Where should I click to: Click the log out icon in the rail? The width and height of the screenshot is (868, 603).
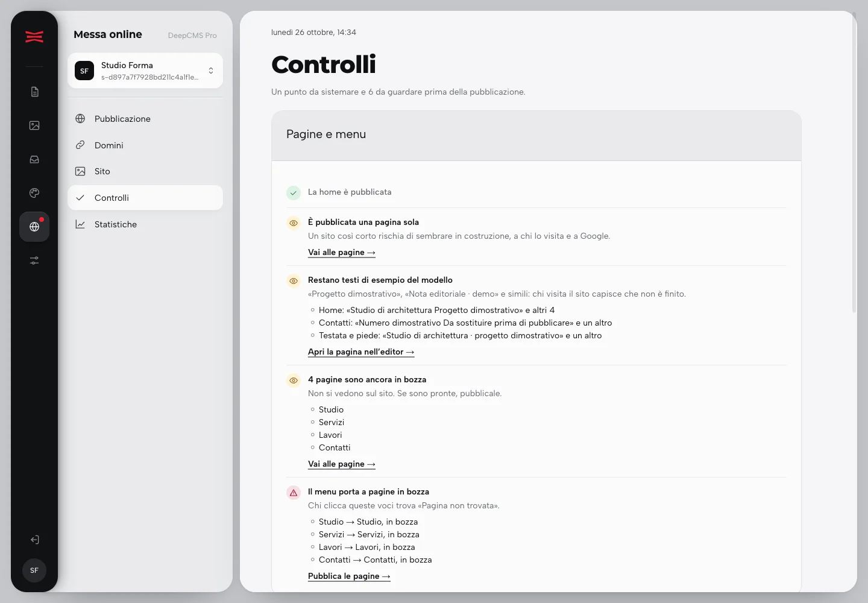[x=34, y=540]
